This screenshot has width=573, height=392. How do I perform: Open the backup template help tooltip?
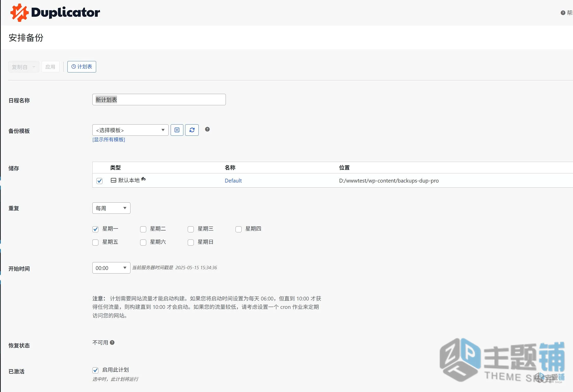(207, 129)
